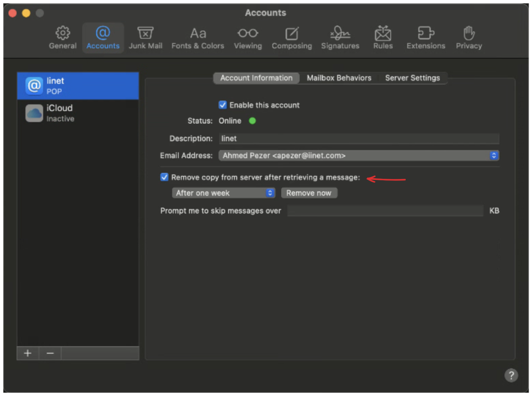This screenshot has height=396, width=532.
Task: Uncheck Remove copy from server option
Action: (x=165, y=177)
